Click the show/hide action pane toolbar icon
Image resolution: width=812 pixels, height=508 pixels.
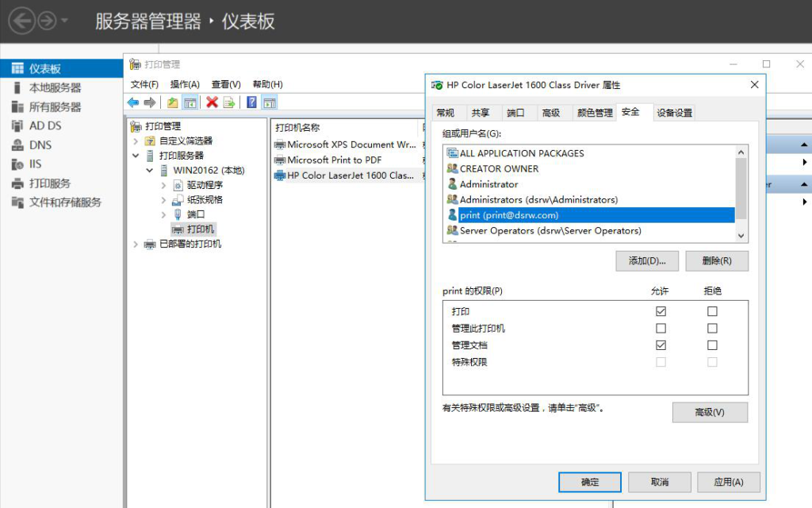(x=270, y=102)
